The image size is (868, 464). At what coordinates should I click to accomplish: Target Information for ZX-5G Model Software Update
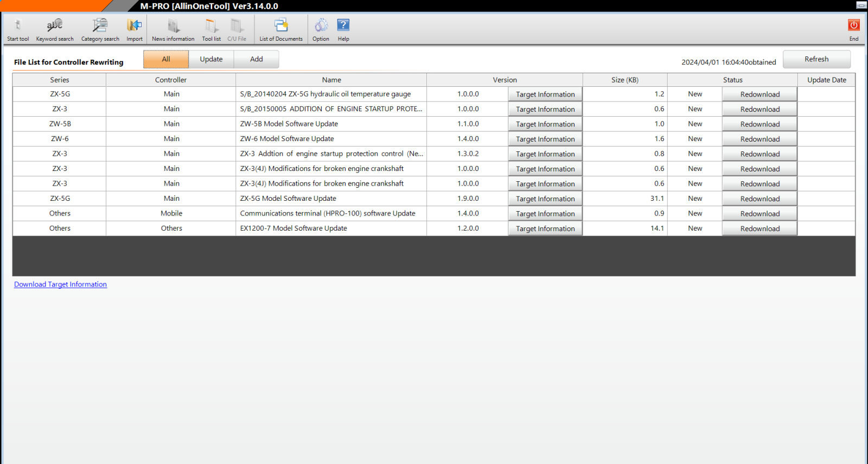[545, 199]
